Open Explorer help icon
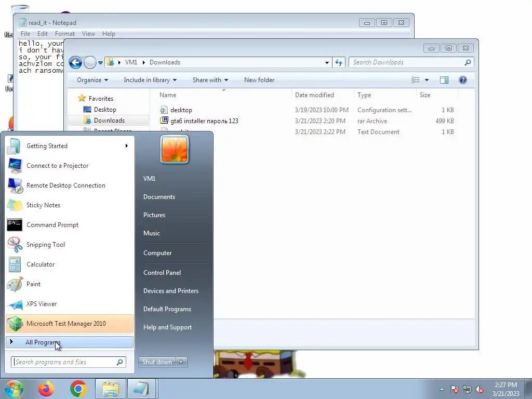This screenshot has width=532, height=399. [x=463, y=80]
